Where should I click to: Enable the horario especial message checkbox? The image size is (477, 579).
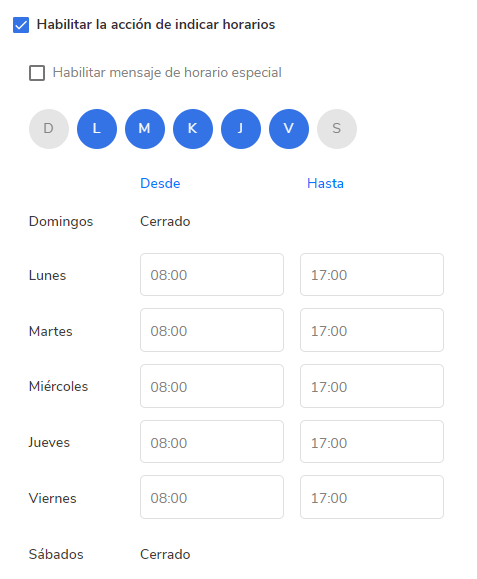[37, 73]
